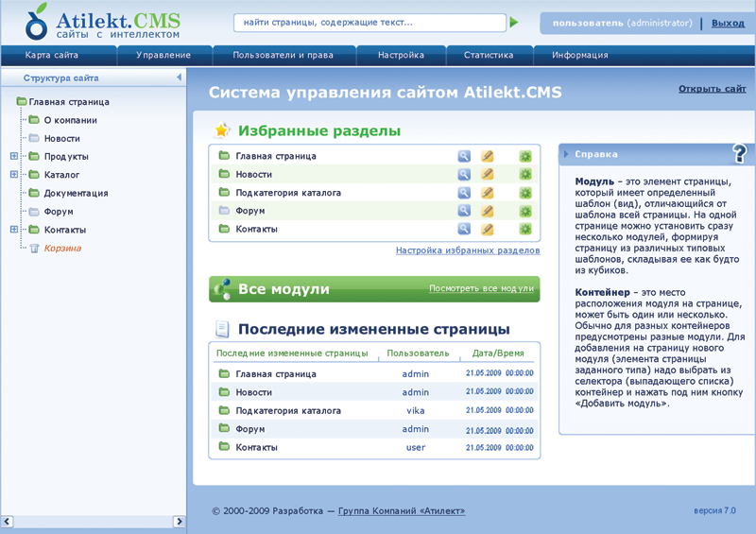Screen dimensions: 756x534
Task: Click edit pencil icon in Главная страница favorites row
Action: click(488, 156)
